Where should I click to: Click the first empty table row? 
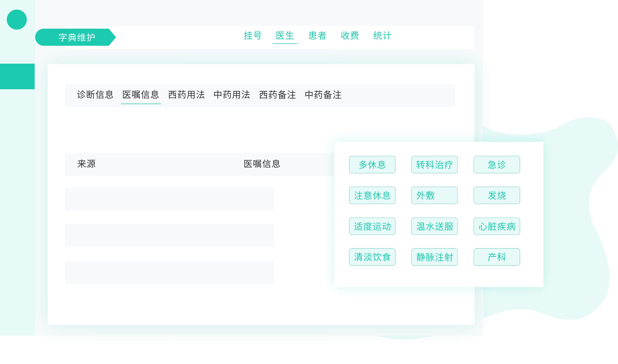pyautogui.click(x=169, y=199)
